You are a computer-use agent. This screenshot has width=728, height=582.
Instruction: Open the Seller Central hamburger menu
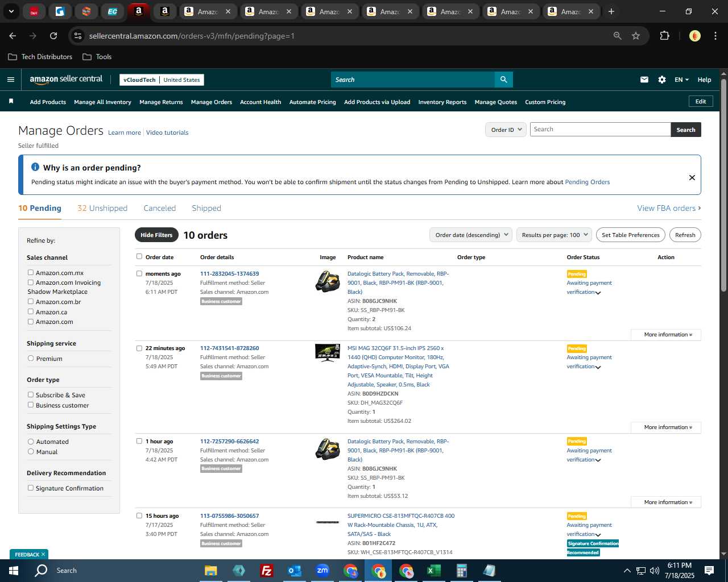tap(10, 80)
